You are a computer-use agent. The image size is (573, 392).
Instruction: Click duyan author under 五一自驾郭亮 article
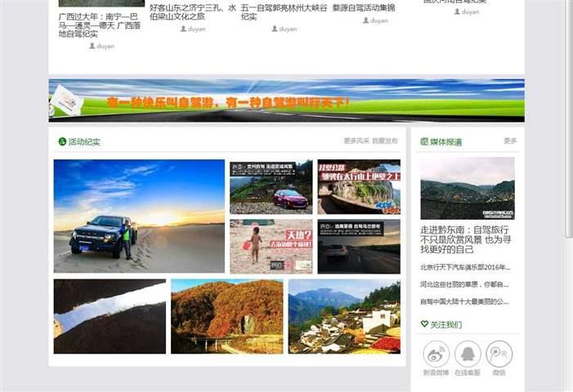288,29
